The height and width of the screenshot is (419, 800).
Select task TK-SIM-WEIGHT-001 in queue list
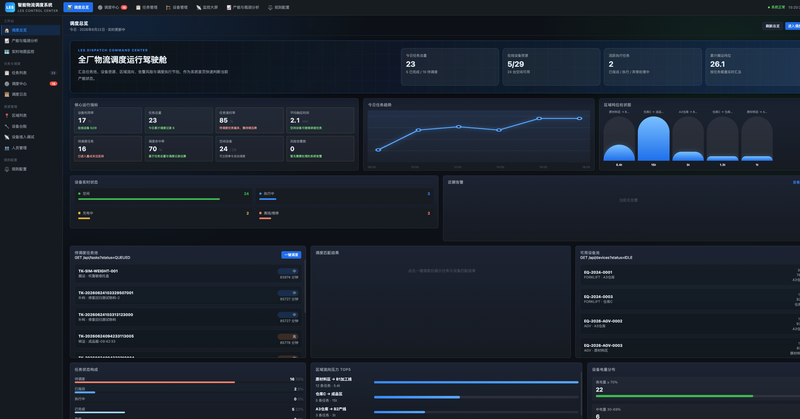pos(188,274)
